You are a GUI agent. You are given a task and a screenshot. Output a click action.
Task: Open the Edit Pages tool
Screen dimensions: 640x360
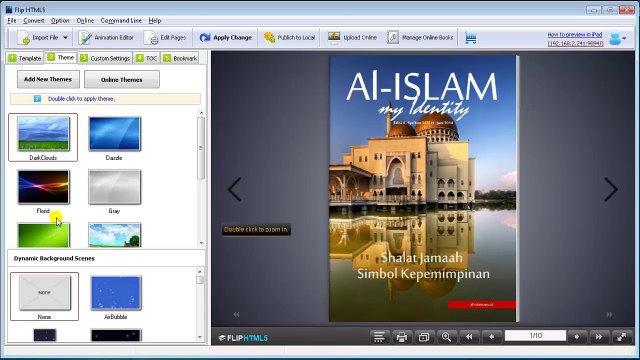point(165,38)
